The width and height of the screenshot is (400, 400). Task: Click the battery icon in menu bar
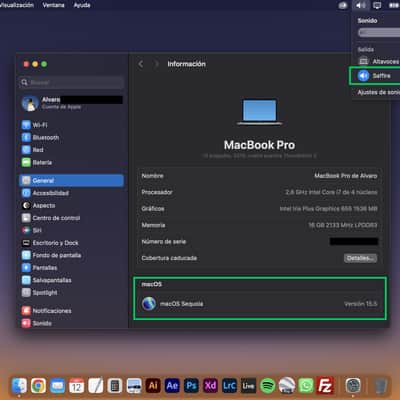pyautogui.click(x=394, y=5)
